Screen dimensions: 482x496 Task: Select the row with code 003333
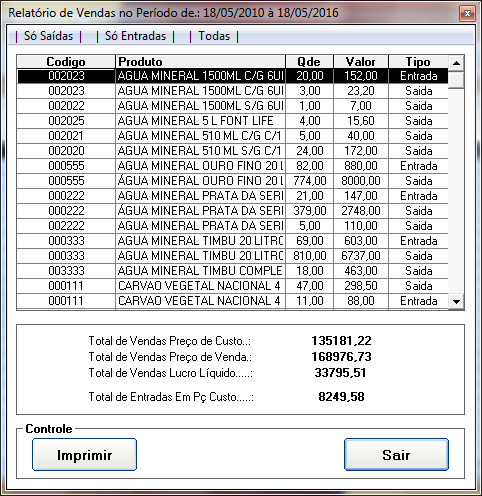232,271
